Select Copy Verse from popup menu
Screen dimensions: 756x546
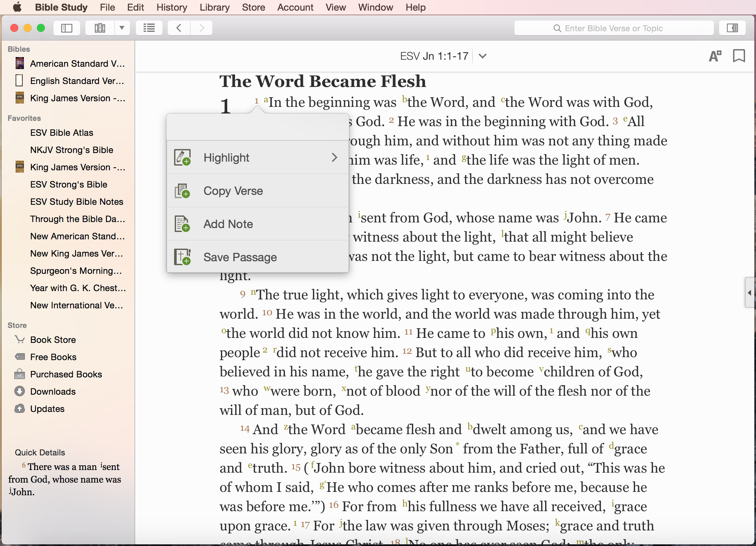(x=233, y=191)
